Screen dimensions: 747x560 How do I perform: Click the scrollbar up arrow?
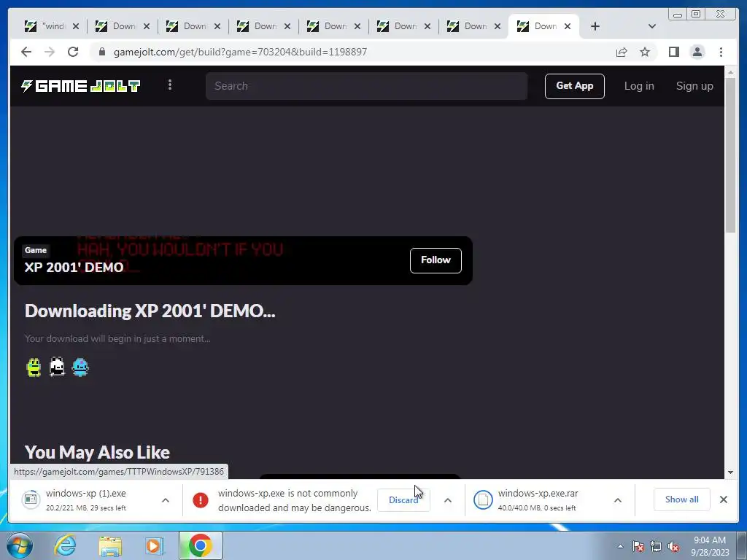click(731, 72)
